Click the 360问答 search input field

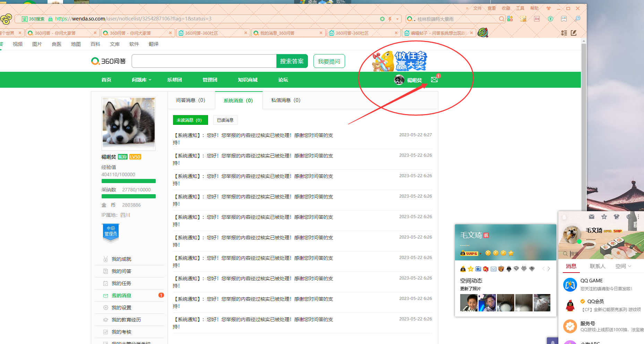(x=204, y=61)
